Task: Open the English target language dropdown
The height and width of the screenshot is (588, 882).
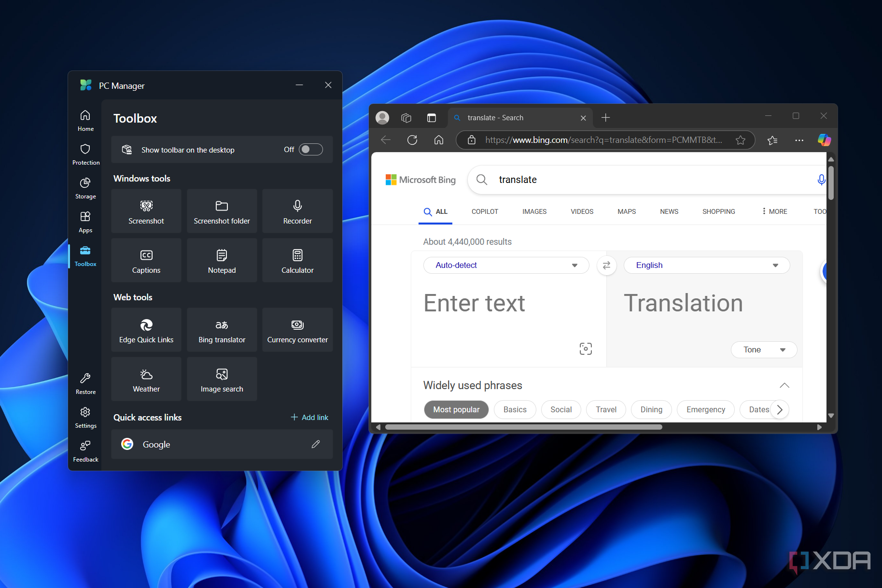Action: pos(707,265)
